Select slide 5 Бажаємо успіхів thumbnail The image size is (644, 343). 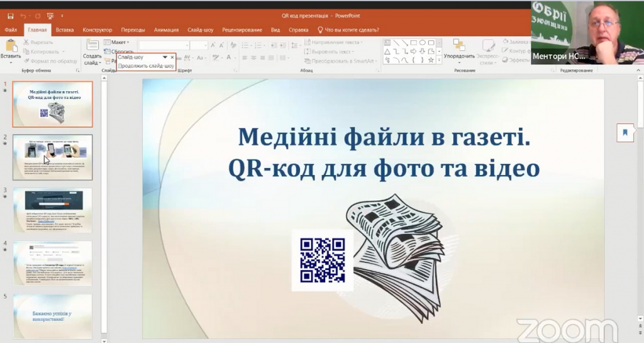point(53,317)
